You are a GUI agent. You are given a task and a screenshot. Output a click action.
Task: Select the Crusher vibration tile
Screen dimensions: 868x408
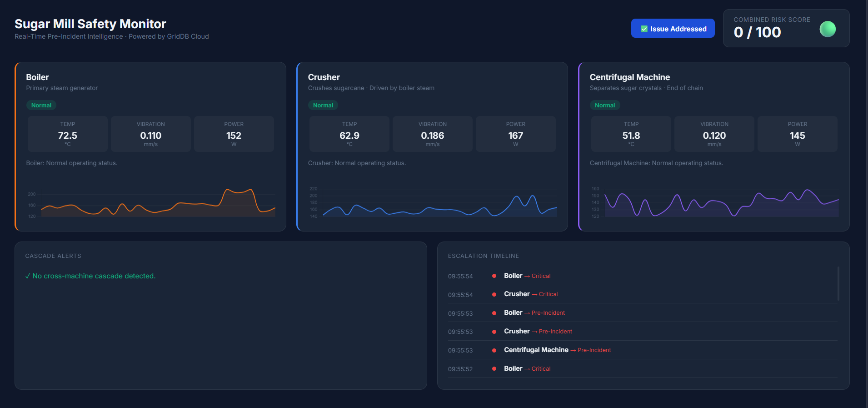click(x=432, y=134)
